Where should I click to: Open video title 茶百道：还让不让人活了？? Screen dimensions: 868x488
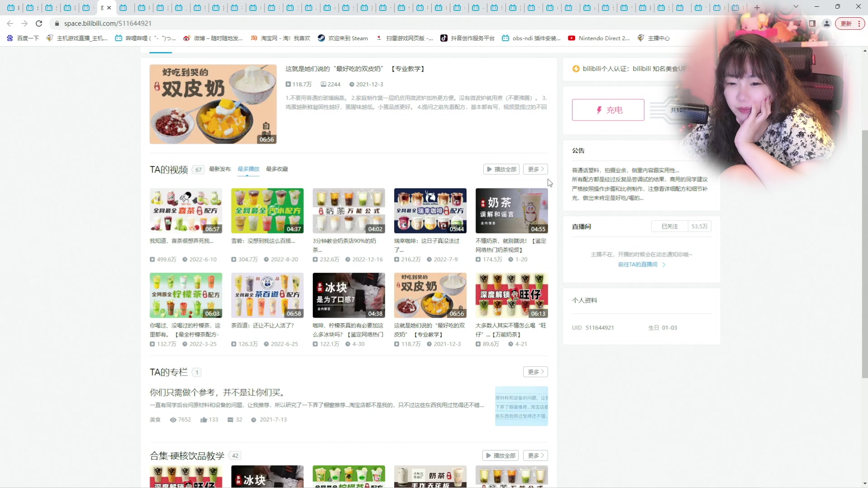pos(262,325)
